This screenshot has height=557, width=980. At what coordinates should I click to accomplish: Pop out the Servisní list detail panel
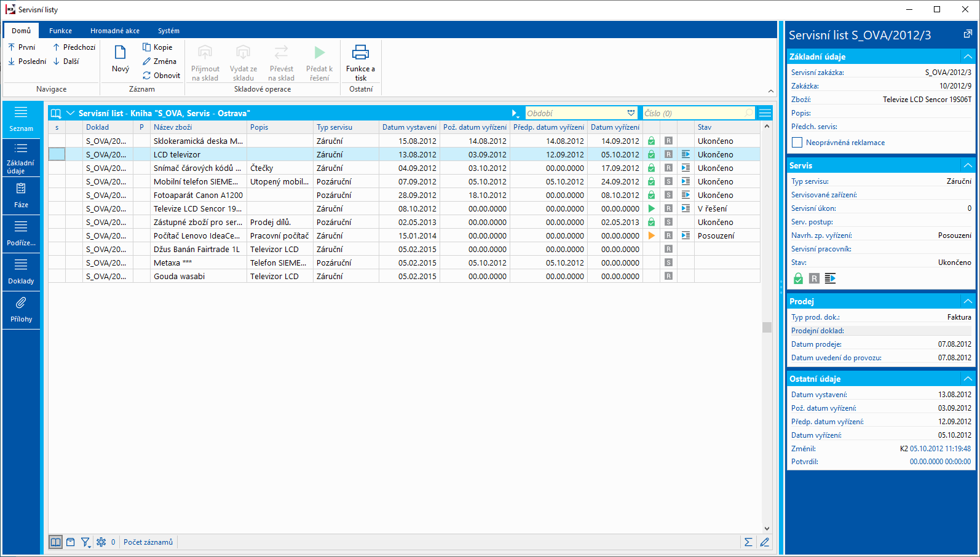click(968, 34)
